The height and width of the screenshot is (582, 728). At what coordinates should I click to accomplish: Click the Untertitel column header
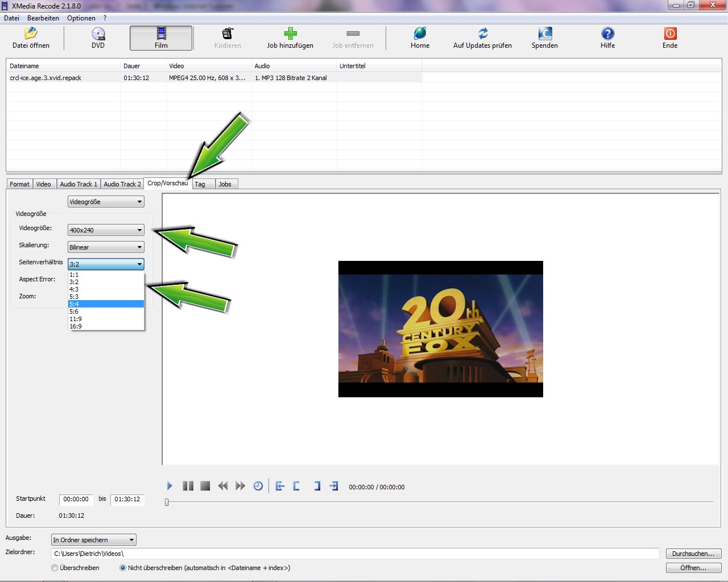(379, 66)
